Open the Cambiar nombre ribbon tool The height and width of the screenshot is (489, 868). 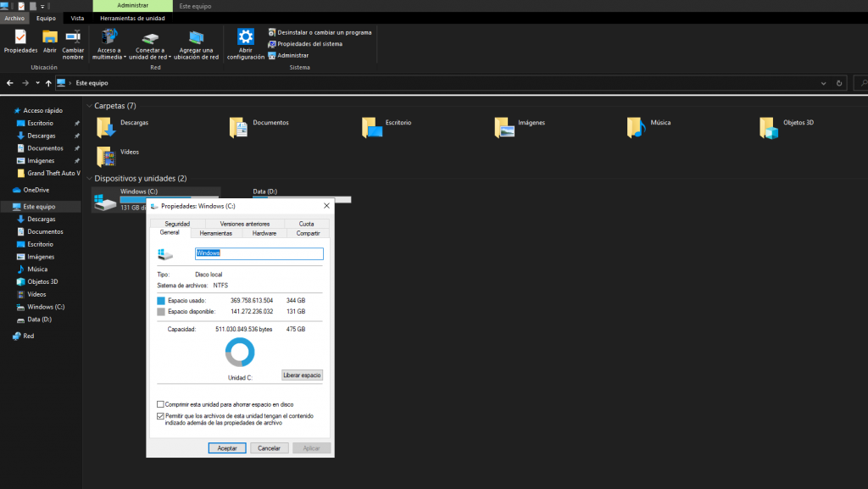pyautogui.click(x=73, y=37)
